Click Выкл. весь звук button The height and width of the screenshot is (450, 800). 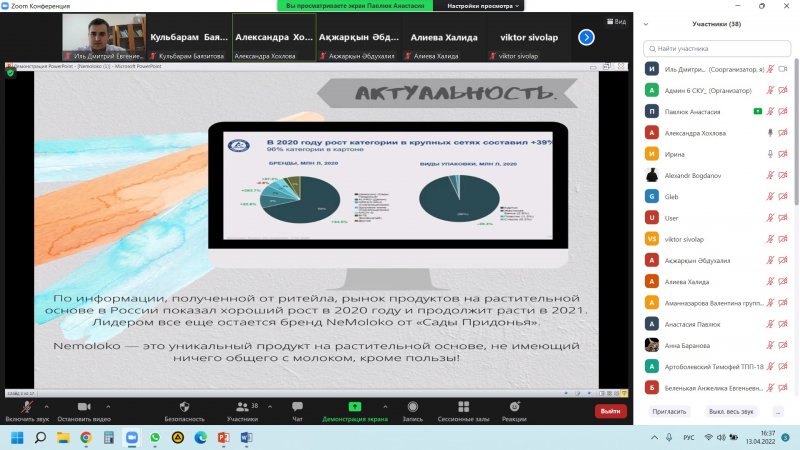[731, 411]
